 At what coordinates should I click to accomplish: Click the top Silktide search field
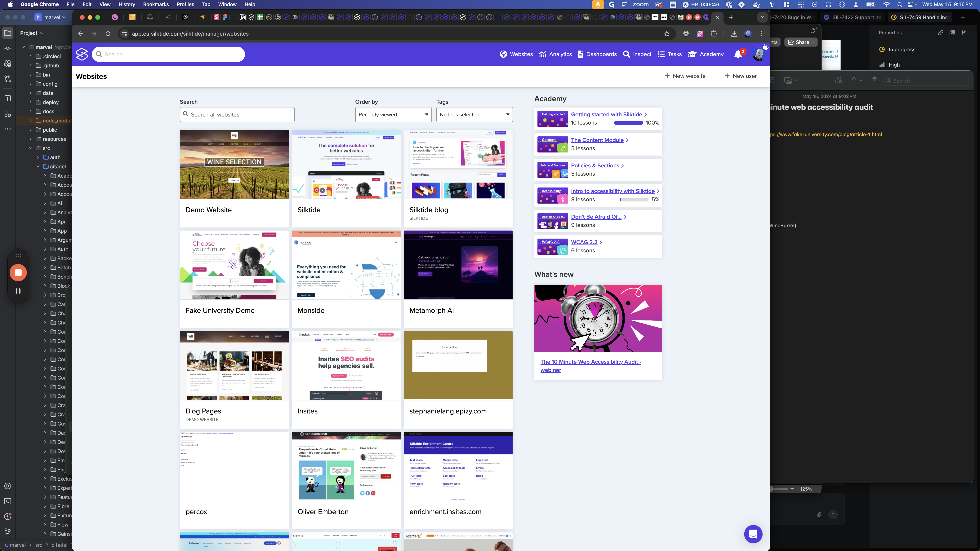tap(168, 54)
